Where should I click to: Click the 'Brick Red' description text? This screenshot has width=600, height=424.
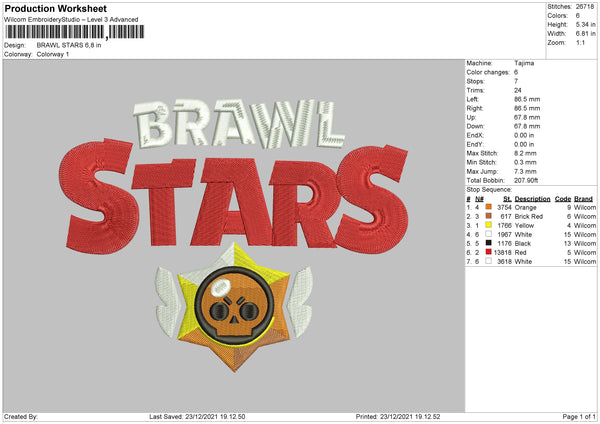(529, 216)
